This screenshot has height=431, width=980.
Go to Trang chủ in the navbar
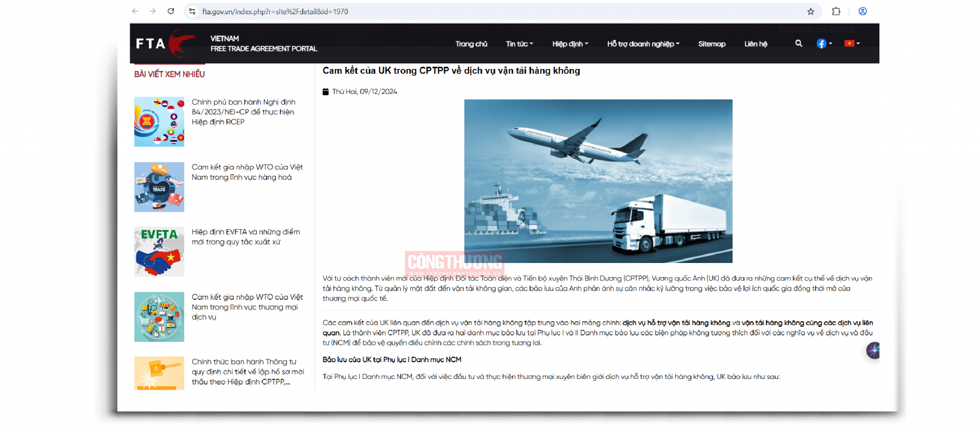471,44
